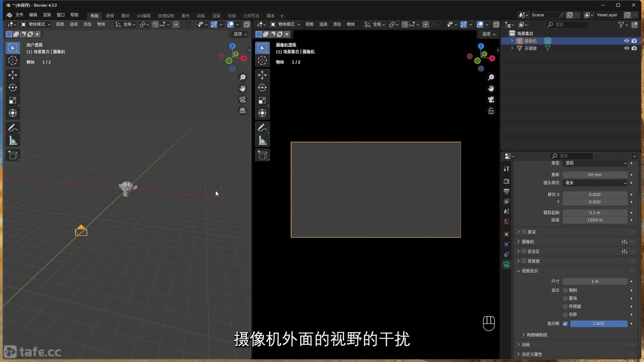644x362 pixels.
Task: Enable the 雾场 display checkbox
Action: coord(565,299)
